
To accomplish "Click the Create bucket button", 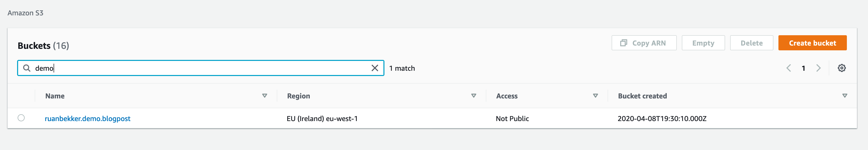I will [x=812, y=43].
